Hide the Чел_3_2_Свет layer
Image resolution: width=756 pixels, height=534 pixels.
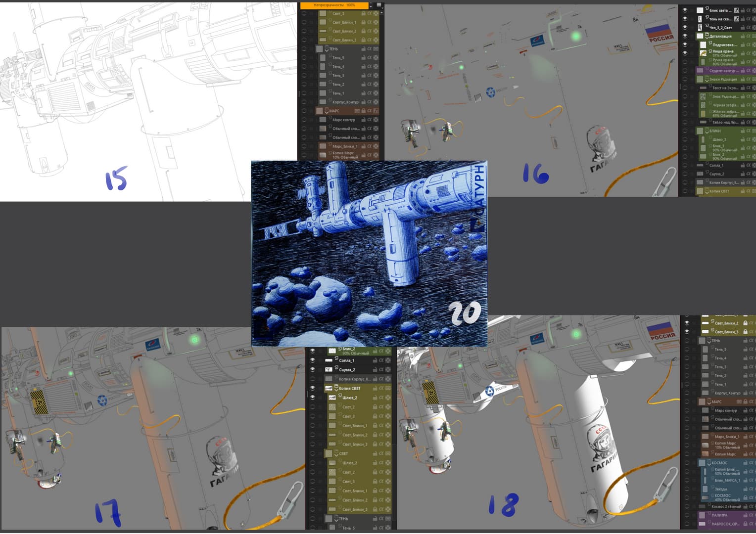click(685, 27)
